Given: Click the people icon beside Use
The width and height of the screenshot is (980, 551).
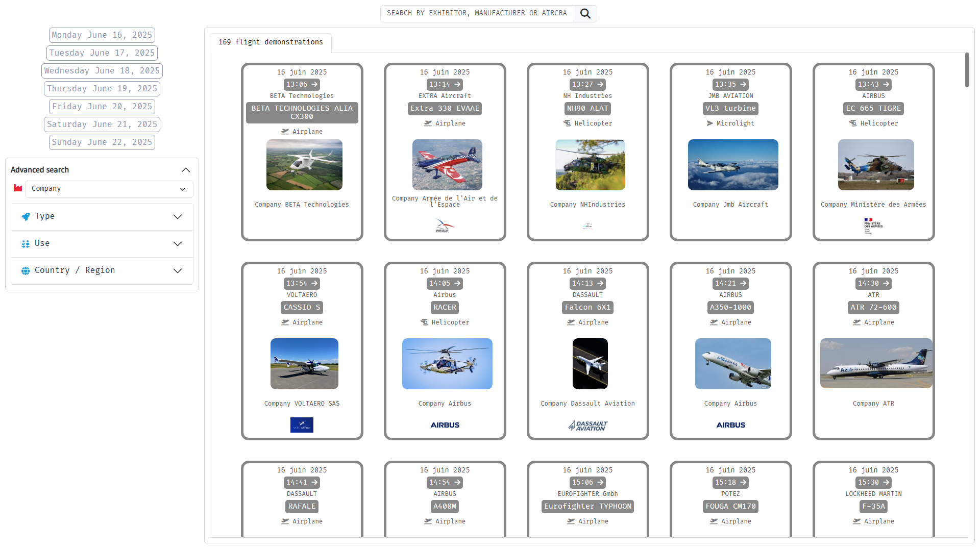Looking at the screenshot, I should (26, 244).
